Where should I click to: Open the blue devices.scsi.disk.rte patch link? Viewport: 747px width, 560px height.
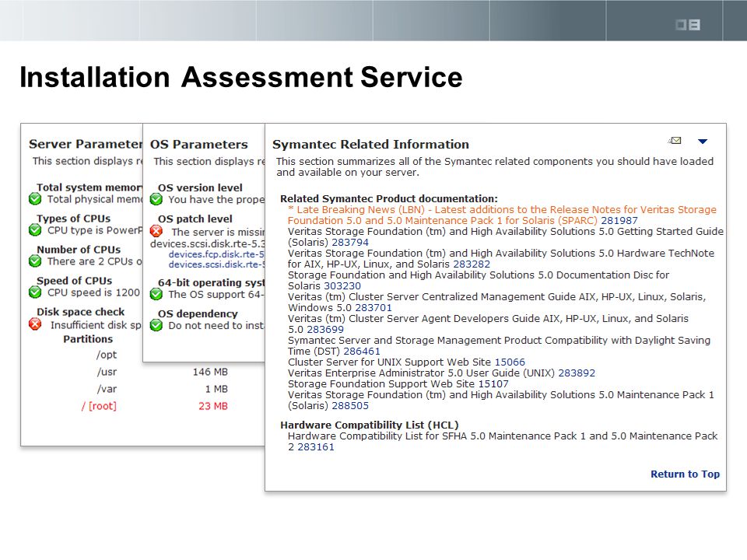click(216, 264)
